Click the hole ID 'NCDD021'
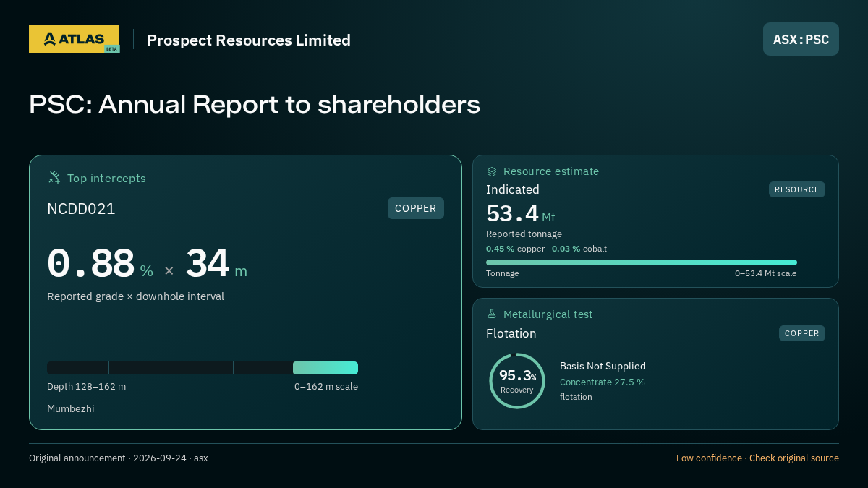Viewport: 868px width, 488px height. pyautogui.click(x=81, y=209)
